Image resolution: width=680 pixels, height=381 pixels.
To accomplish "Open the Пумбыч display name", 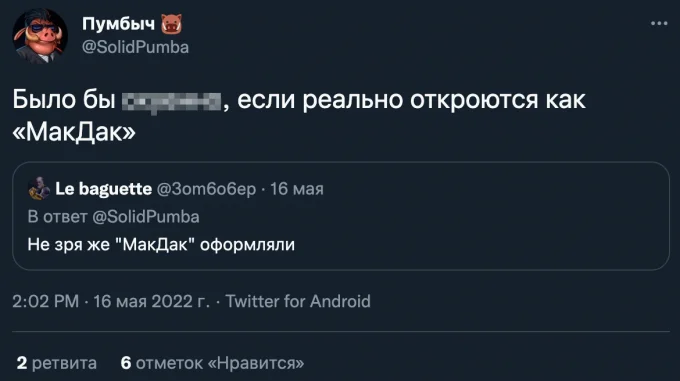I will click(118, 24).
